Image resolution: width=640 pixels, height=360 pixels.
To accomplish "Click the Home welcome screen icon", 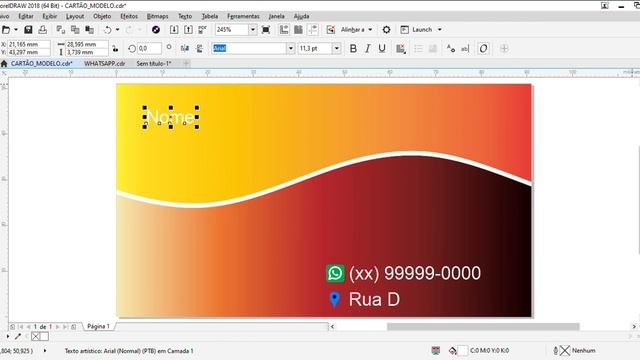I will pos(4,64).
